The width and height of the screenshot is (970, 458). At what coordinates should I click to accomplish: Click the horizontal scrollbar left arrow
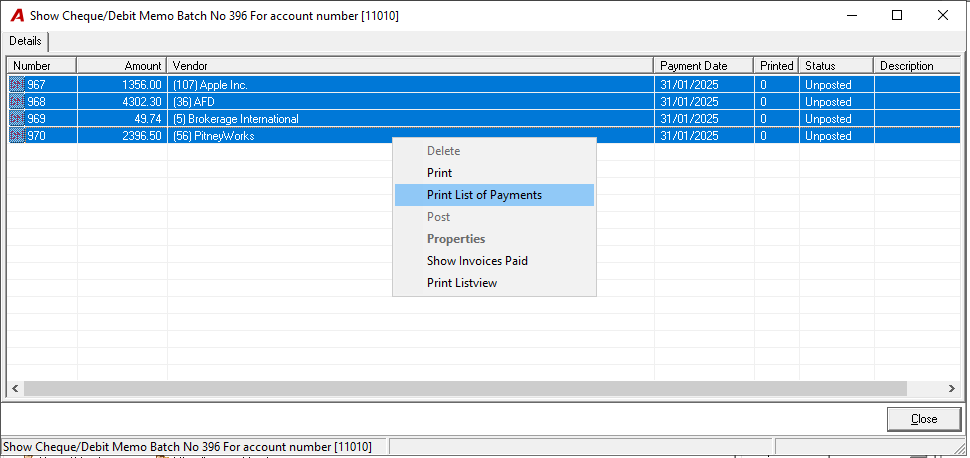15,389
